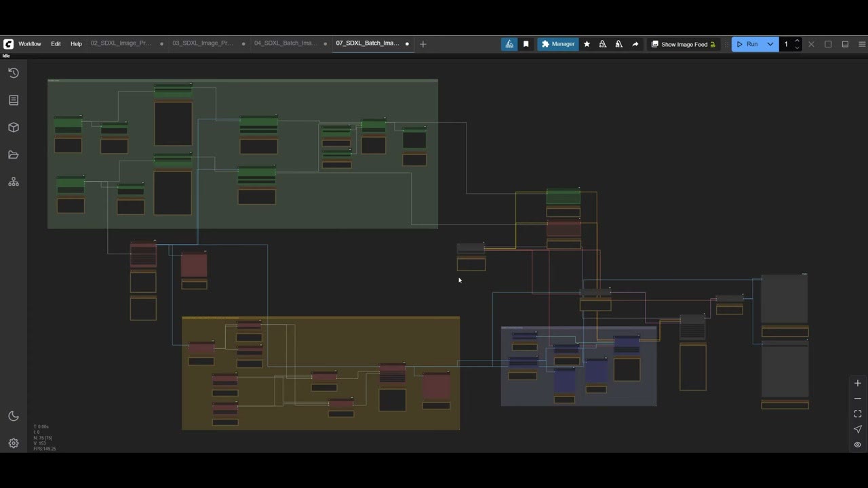Add a new workflow tab
This screenshot has height=488, width=868.
pos(423,44)
